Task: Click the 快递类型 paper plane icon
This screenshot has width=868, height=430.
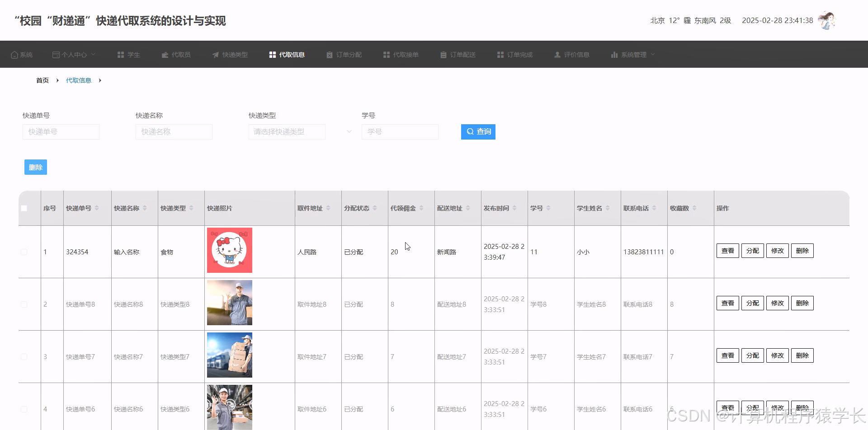Action: [x=216, y=55]
